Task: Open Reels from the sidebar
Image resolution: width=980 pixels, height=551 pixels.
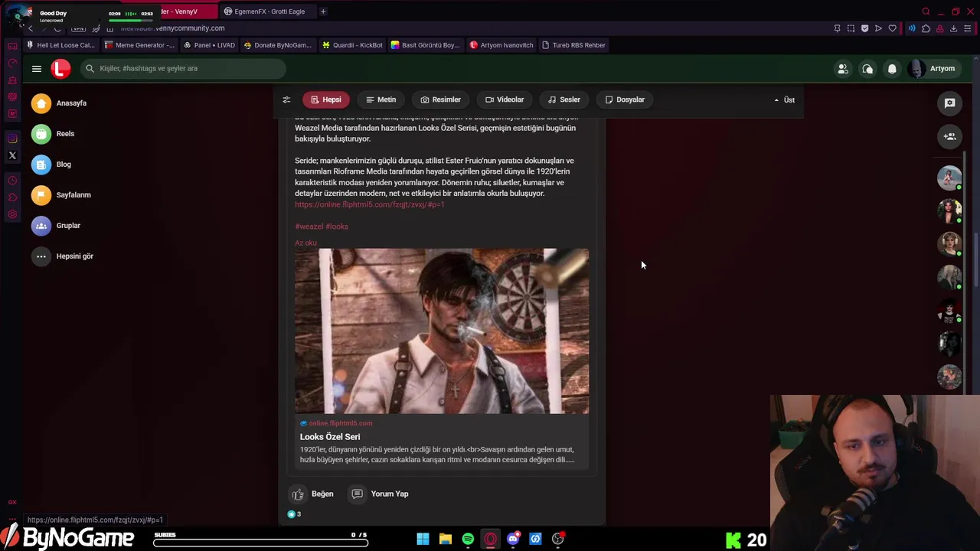Action: (53, 134)
